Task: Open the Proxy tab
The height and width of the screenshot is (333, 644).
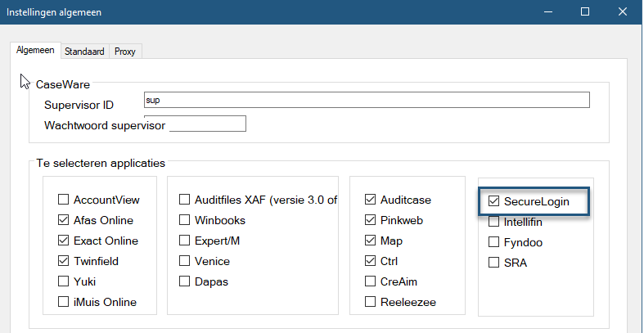Action: [x=125, y=52]
